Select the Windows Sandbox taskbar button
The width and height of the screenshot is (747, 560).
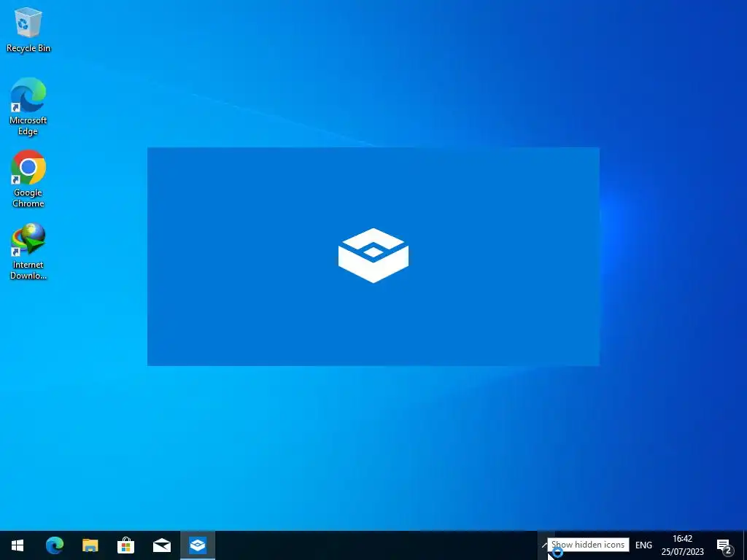pos(198,545)
